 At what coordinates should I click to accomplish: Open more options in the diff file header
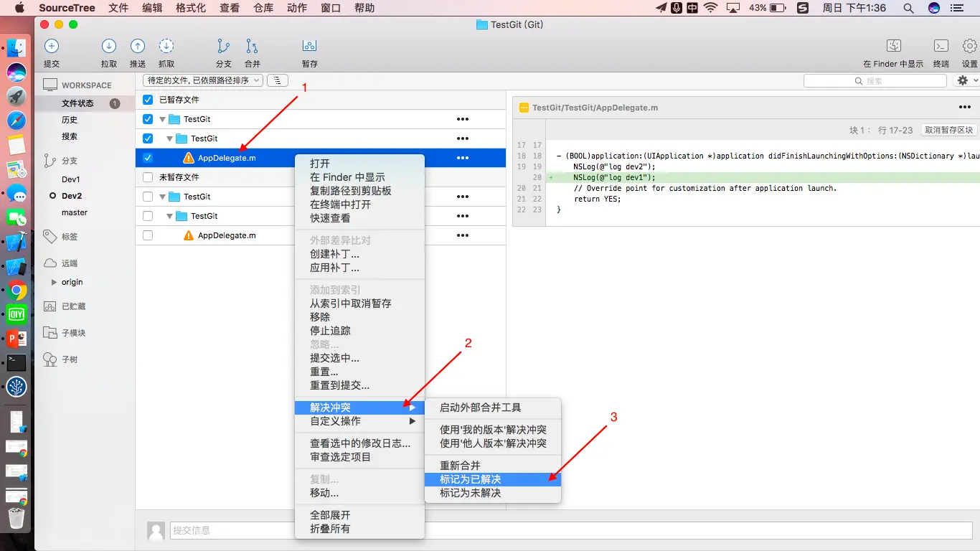point(965,108)
